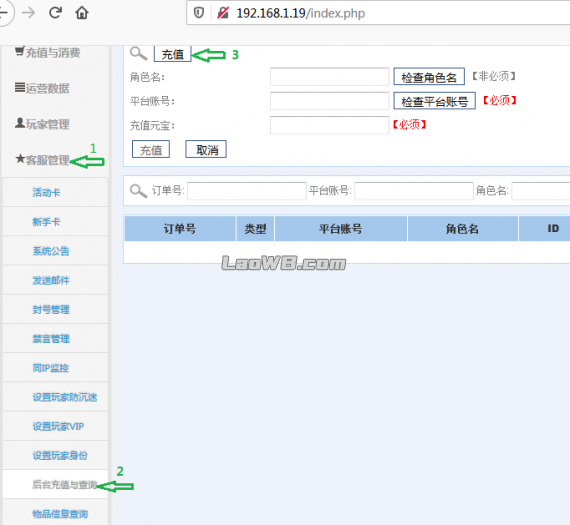Click magnifier icon beside 订单号 field

click(139, 191)
